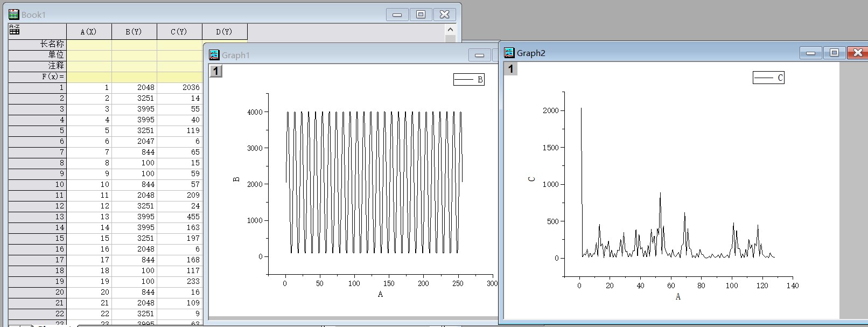Click the Y axis title C in Graph2

[x=532, y=179]
